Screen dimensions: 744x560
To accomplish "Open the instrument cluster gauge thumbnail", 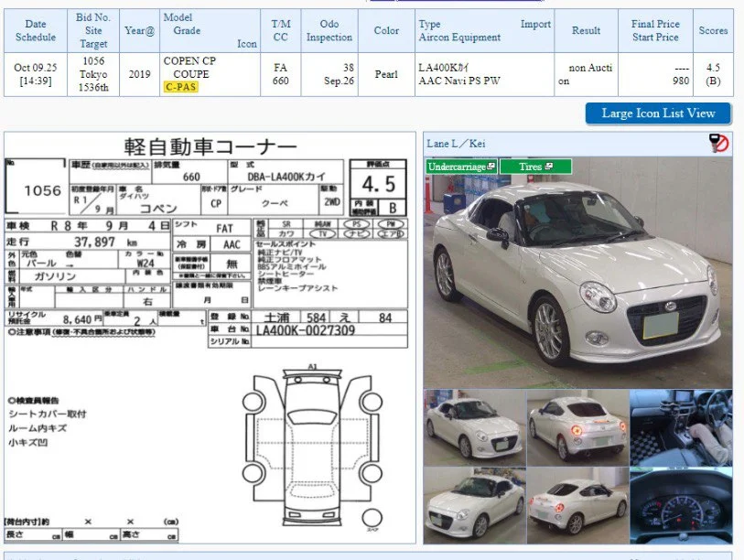I will (681, 505).
